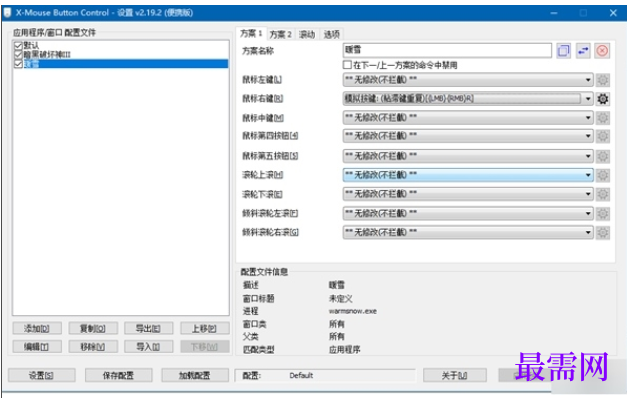Viewport: 627px width, 398px height.
Task: Expand the 鼠标中键 dropdown
Action: (468, 118)
